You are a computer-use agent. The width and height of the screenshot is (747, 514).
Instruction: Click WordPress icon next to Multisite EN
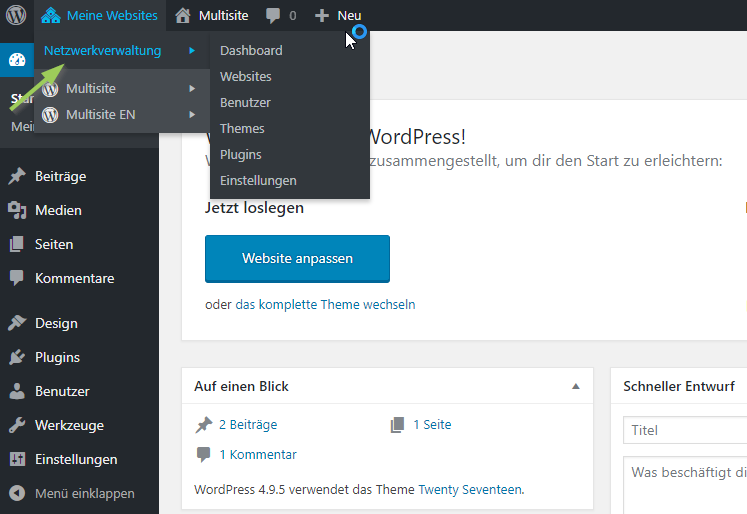(x=50, y=114)
